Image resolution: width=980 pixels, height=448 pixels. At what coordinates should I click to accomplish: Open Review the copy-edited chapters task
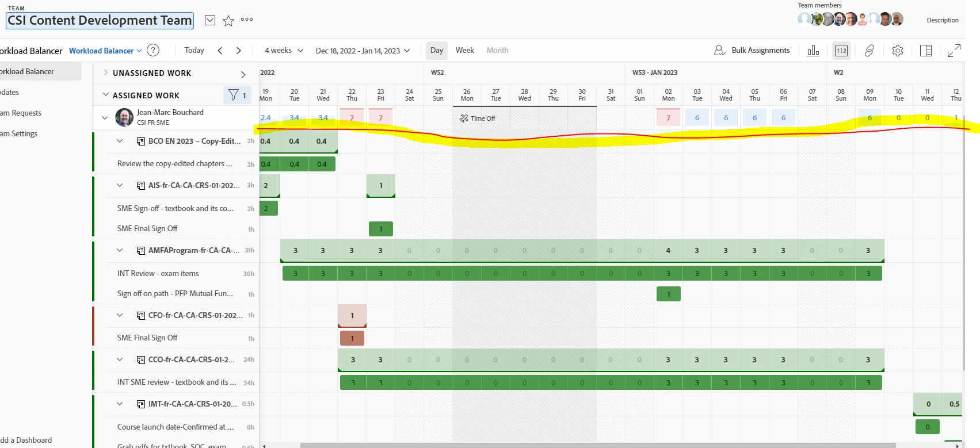175,164
